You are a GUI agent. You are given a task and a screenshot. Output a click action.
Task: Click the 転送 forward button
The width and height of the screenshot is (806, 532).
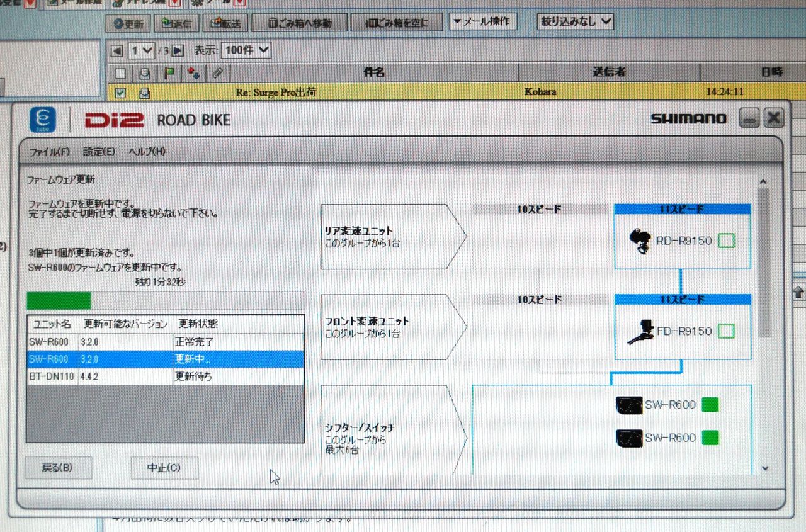coord(226,23)
